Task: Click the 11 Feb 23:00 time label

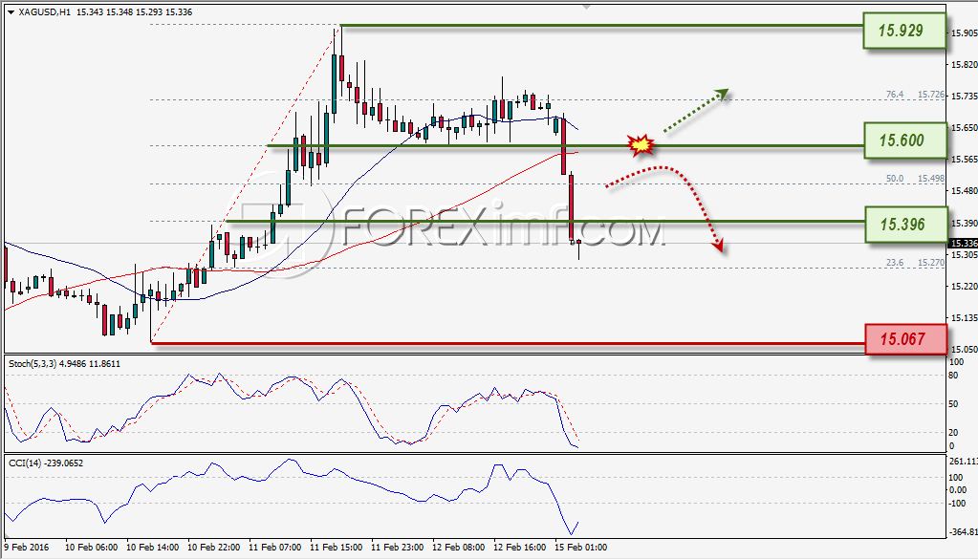Action: (397, 548)
